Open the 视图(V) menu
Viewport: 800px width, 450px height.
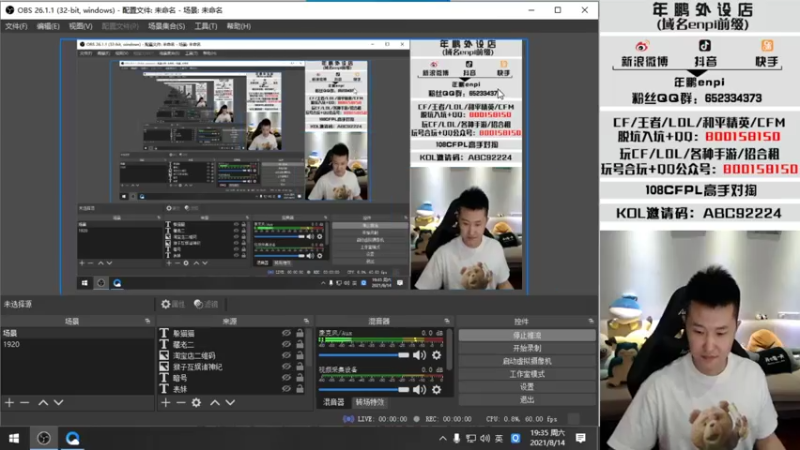tap(81, 26)
